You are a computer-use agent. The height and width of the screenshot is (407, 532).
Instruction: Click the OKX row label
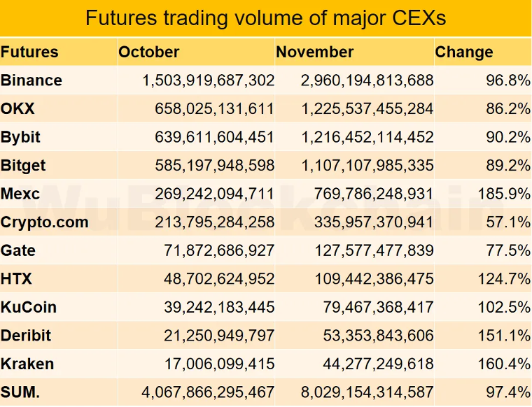pyautogui.click(x=17, y=109)
